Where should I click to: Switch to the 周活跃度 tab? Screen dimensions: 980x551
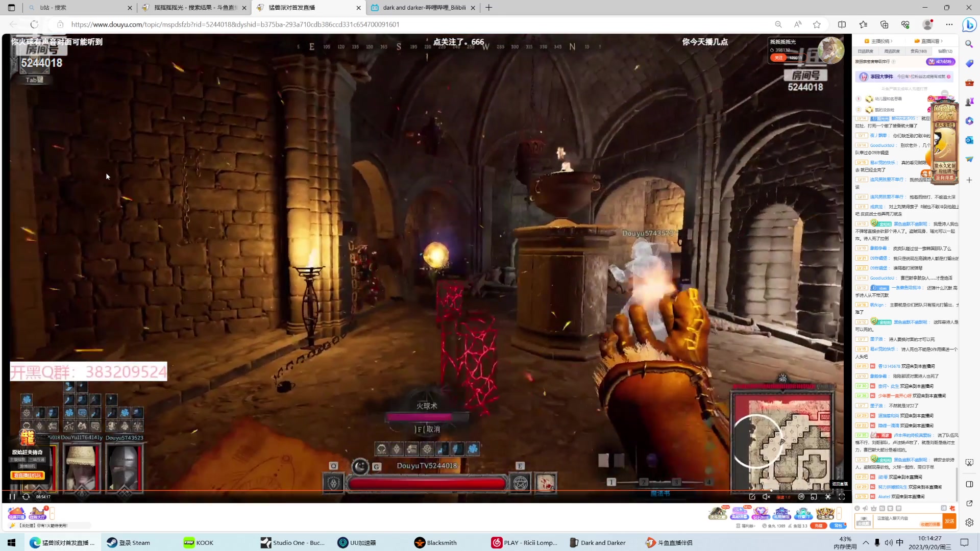[892, 51]
